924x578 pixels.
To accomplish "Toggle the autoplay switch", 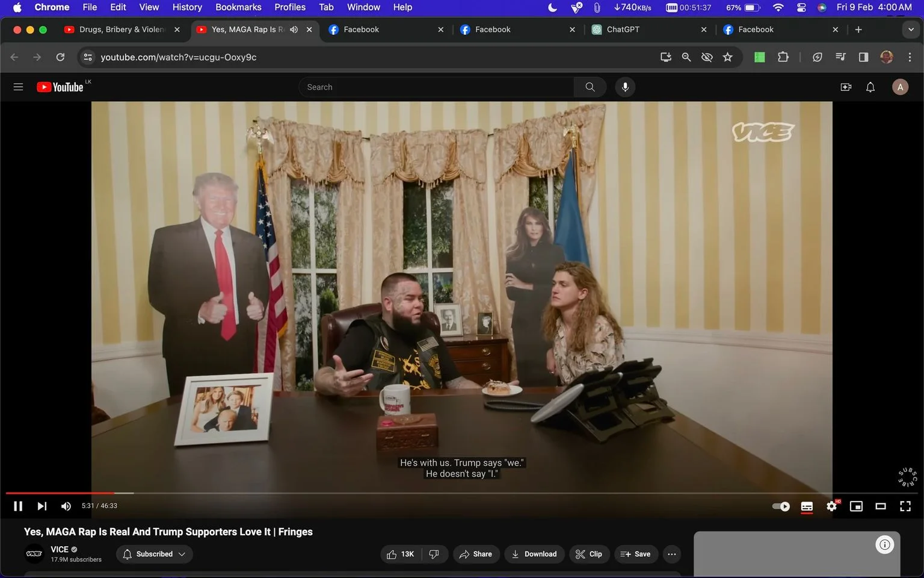I will click(781, 506).
